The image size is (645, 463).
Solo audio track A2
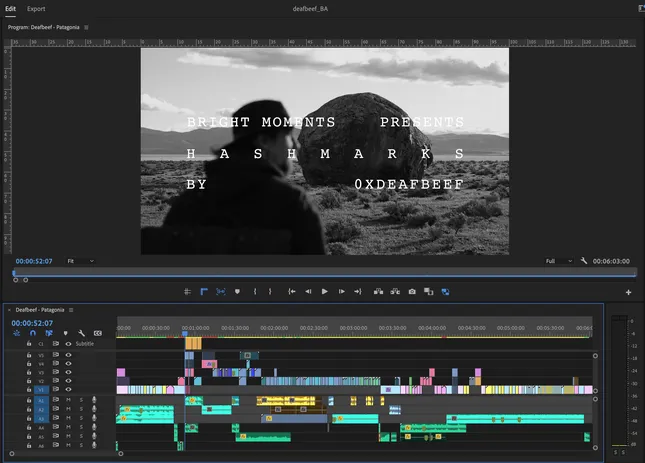(81, 409)
